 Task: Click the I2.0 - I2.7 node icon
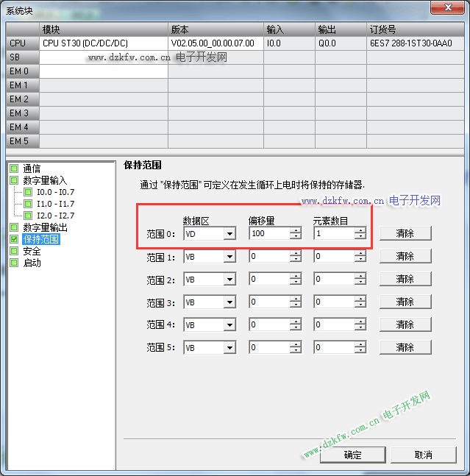(x=29, y=216)
